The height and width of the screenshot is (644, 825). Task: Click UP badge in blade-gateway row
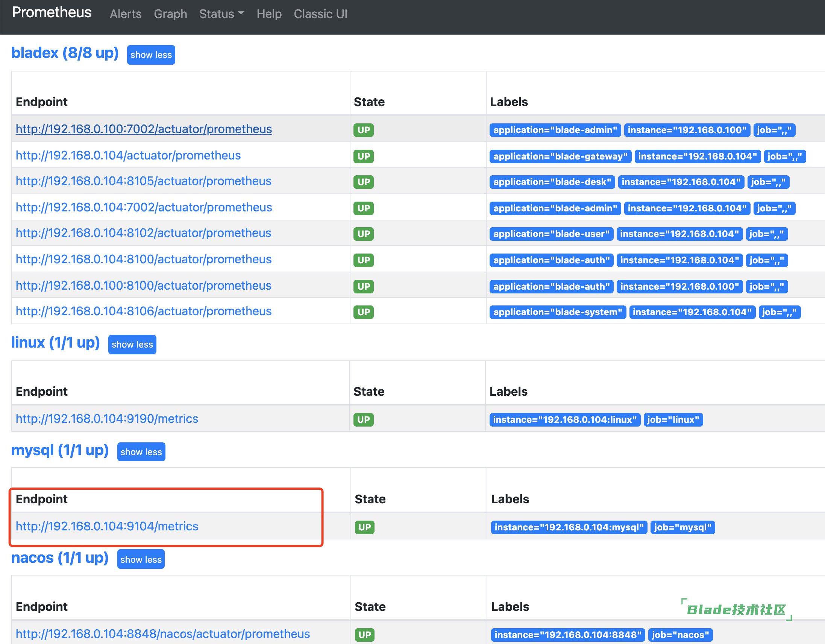(363, 156)
